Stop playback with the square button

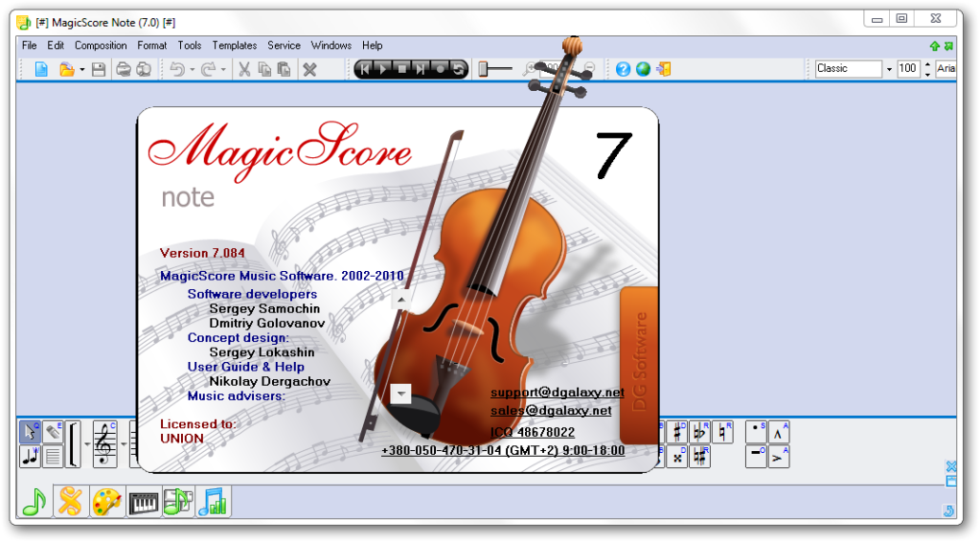click(402, 69)
